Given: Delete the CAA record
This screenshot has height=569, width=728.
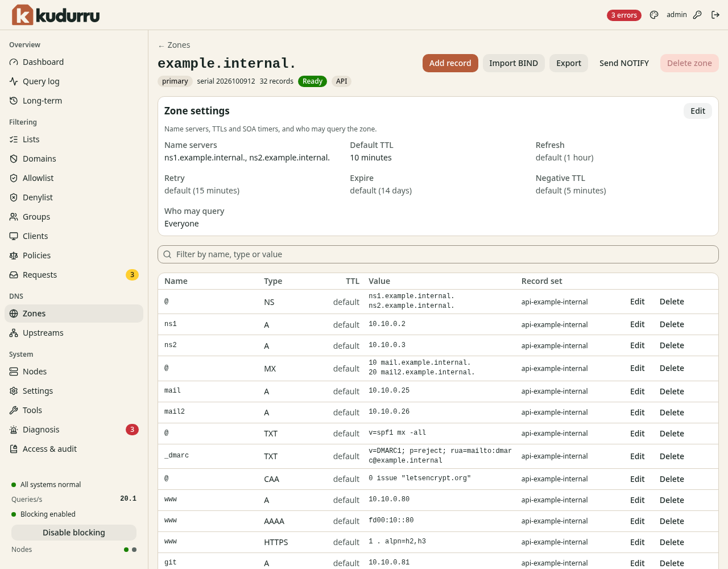Looking at the screenshot, I should (x=672, y=479).
